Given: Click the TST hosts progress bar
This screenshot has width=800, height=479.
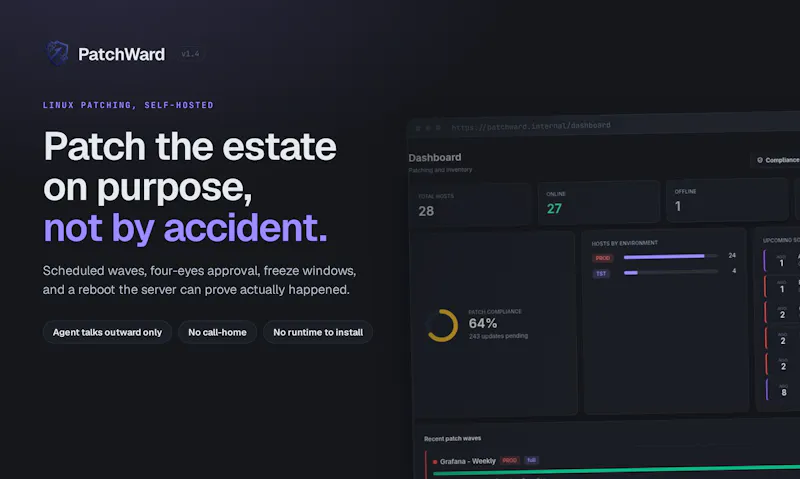Looking at the screenshot, I should click(x=670, y=272).
